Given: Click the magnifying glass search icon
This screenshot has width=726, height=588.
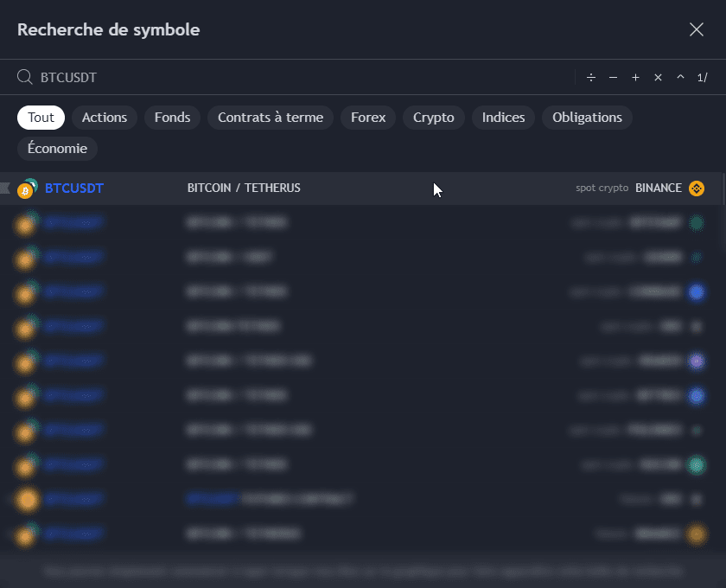Looking at the screenshot, I should pyautogui.click(x=25, y=78).
